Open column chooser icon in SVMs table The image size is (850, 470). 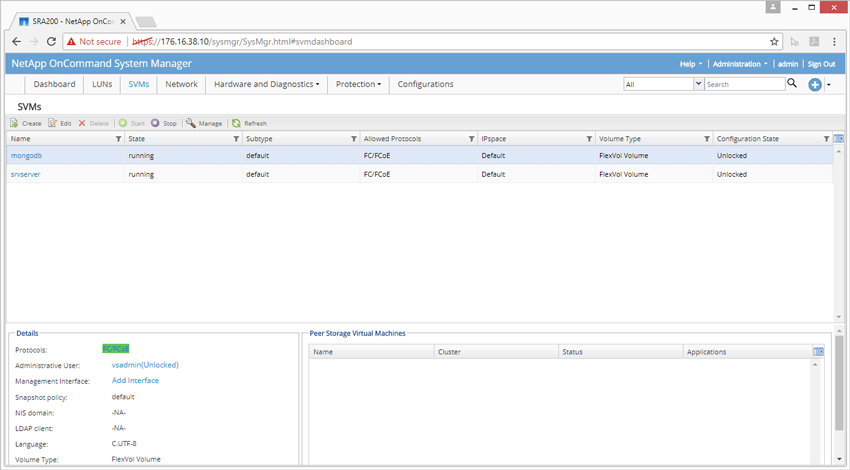pos(839,139)
